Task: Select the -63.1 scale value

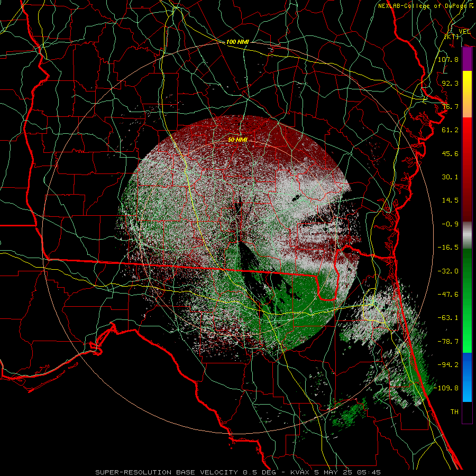Action: coord(448,318)
